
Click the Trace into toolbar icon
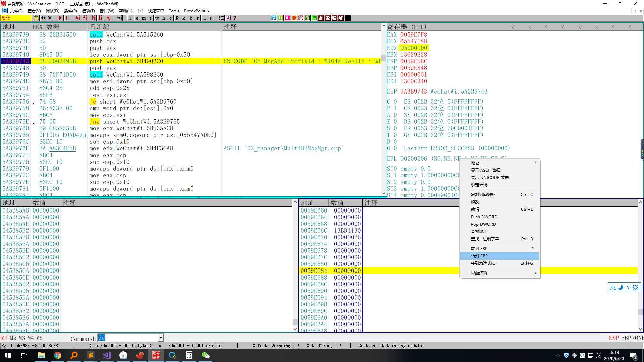tap(93, 18)
